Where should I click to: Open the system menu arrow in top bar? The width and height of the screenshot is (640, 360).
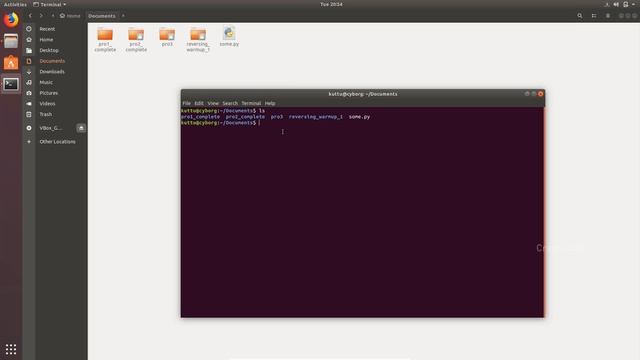point(633,4)
